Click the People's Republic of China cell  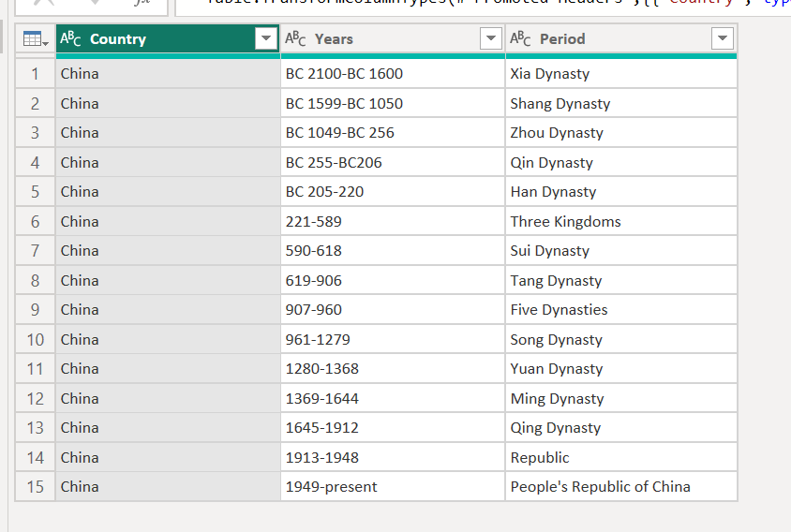pos(621,487)
